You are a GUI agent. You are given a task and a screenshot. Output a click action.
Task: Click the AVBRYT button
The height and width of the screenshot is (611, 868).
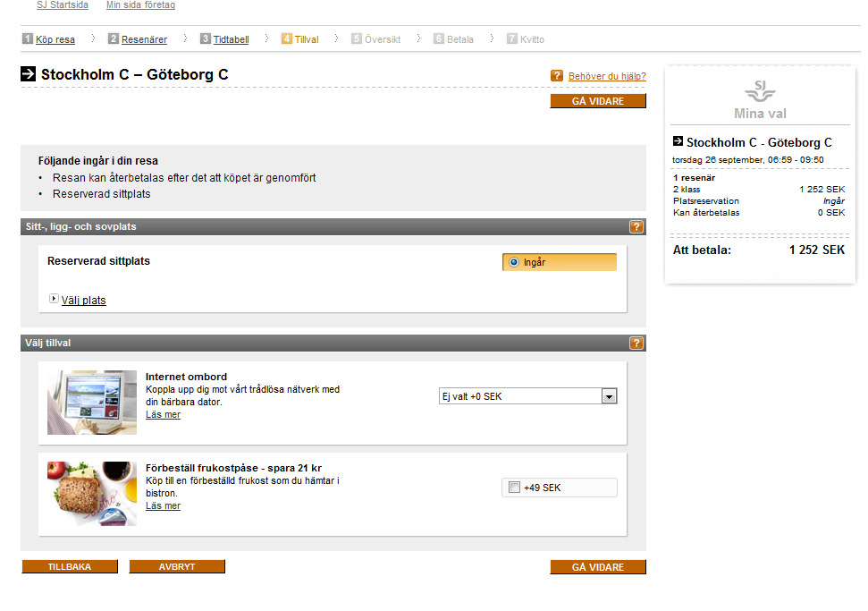[177, 566]
